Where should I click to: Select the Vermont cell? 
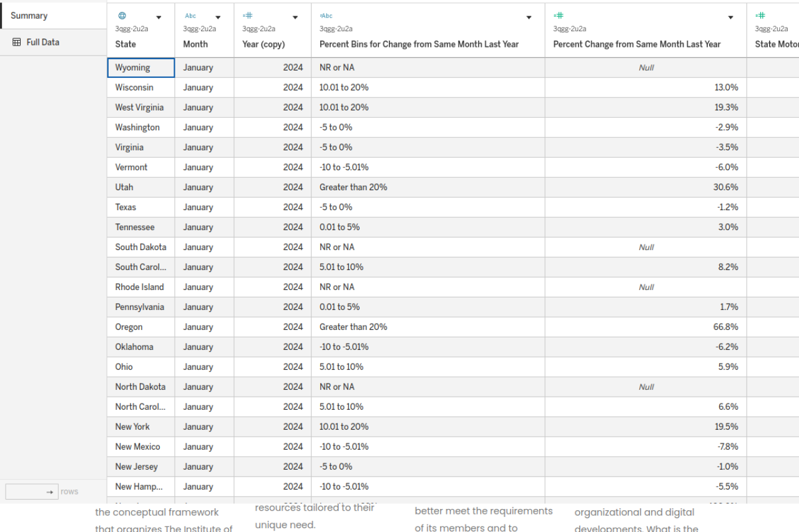141,167
